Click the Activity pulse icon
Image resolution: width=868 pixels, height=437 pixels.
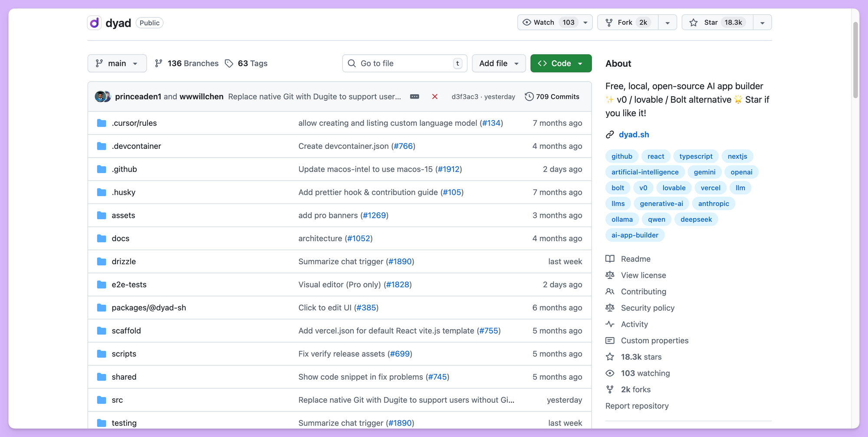610,324
